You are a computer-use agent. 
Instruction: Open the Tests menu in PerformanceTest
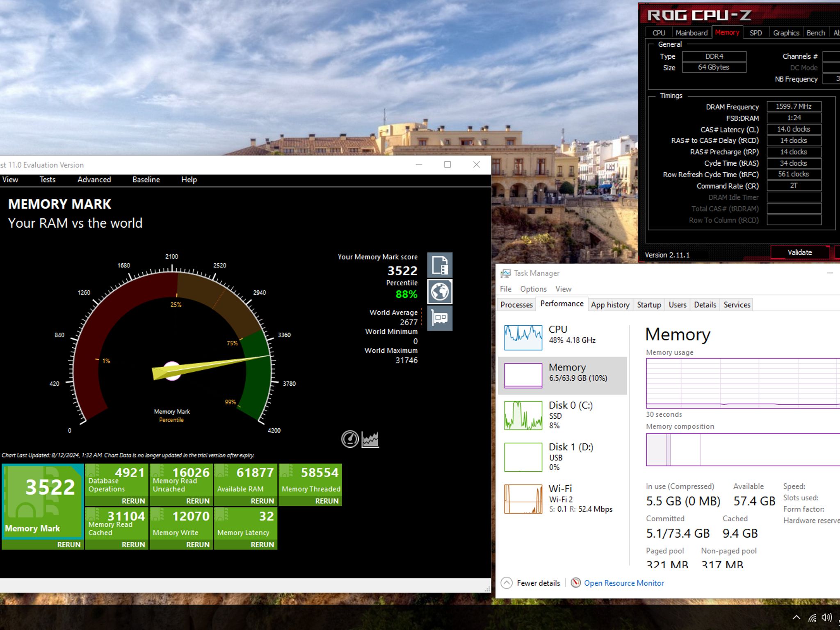coord(47,180)
